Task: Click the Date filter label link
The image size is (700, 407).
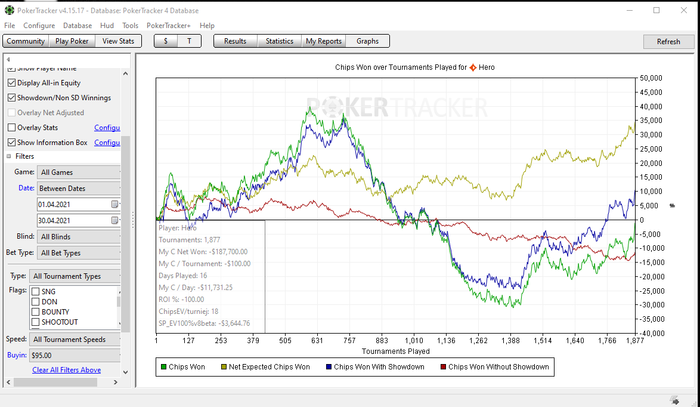Action: (x=26, y=188)
